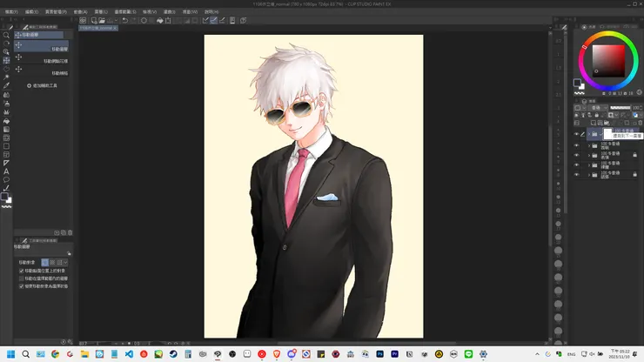Open the File menu
The height and width of the screenshot is (362, 644).
(x=11, y=12)
